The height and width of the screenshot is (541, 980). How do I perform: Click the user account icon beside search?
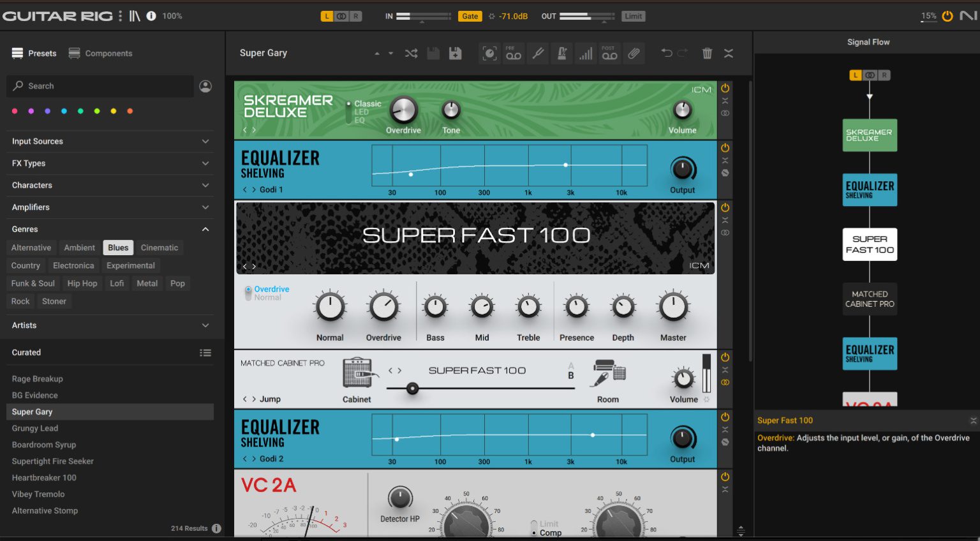(x=205, y=85)
